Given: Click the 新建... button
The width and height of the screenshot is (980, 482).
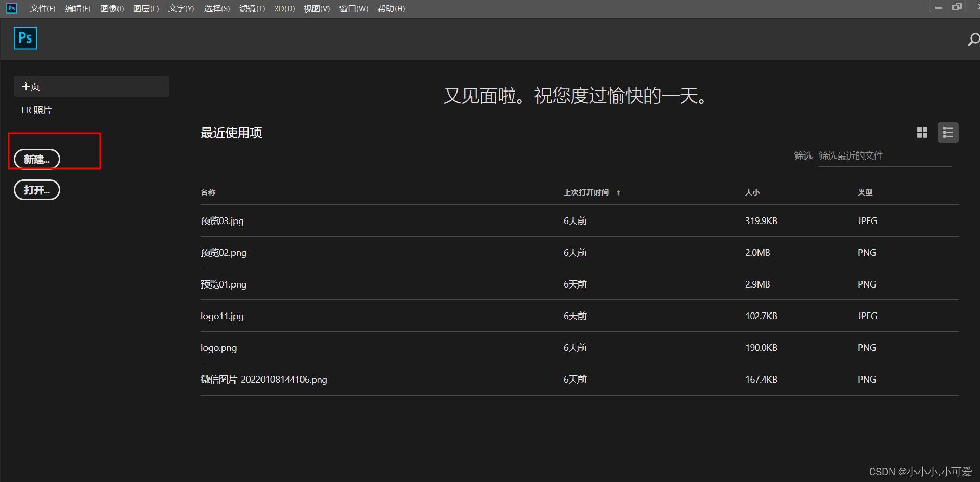Looking at the screenshot, I should pyautogui.click(x=37, y=159).
